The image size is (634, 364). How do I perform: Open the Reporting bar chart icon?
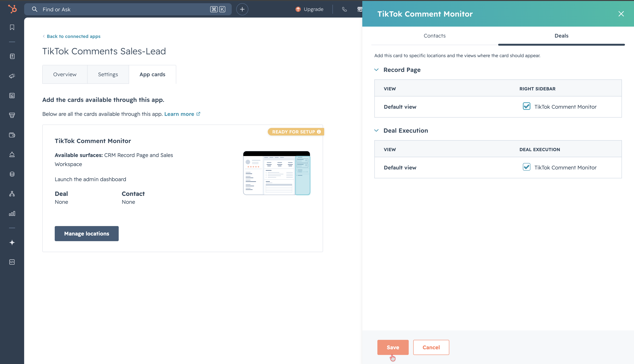click(12, 213)
